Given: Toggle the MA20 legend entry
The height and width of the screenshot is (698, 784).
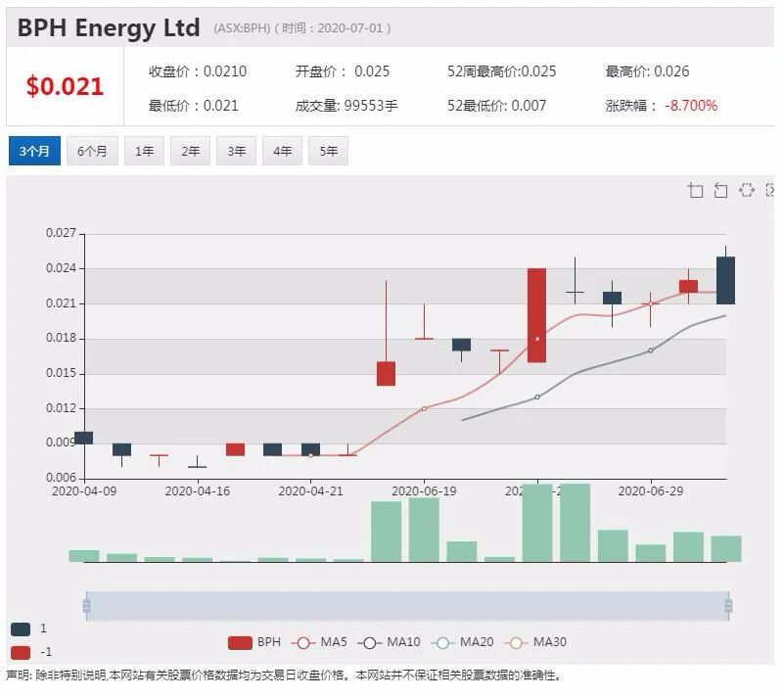Looking at the screenshot, I should pyautogui.click(x=462, y=642).
